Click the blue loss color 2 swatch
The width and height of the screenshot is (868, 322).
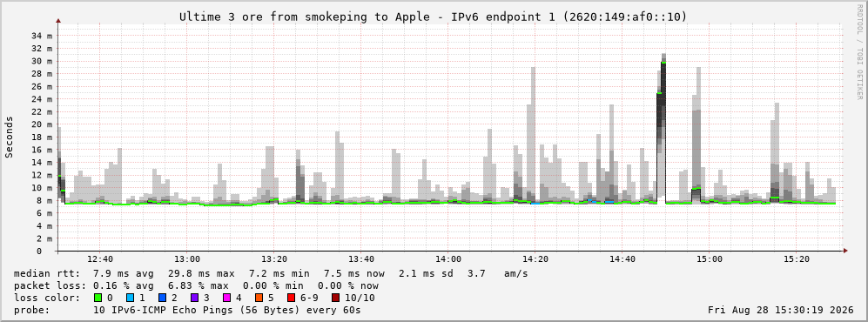point(162,298)
